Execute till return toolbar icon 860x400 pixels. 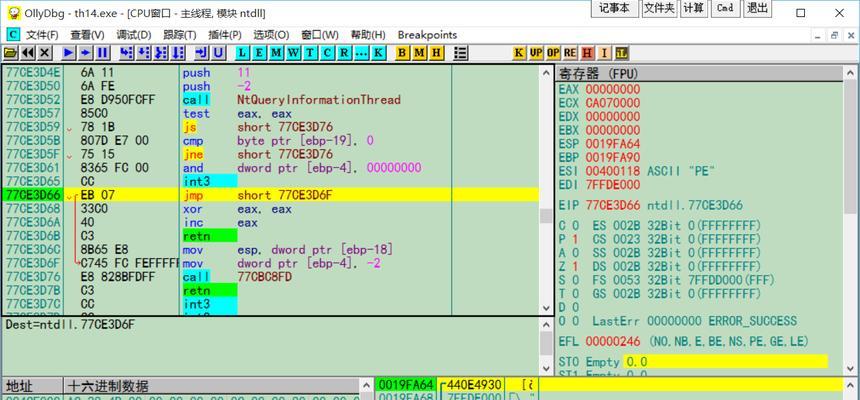202,53
